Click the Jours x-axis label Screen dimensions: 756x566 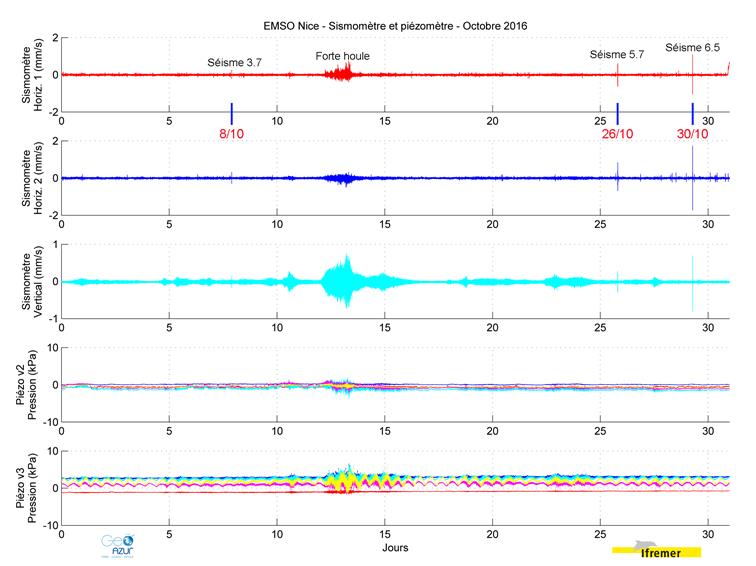click(395, 548)
